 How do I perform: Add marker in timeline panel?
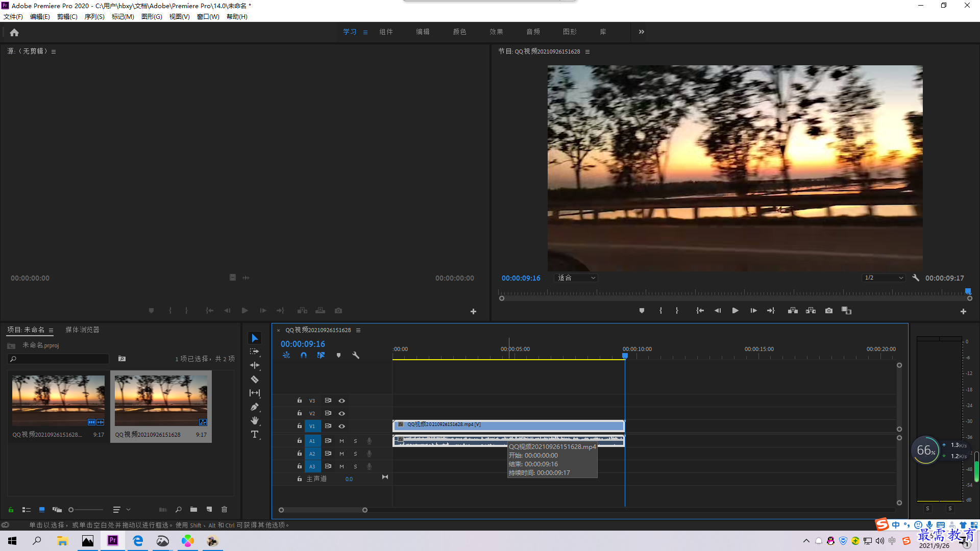(338, 355)
